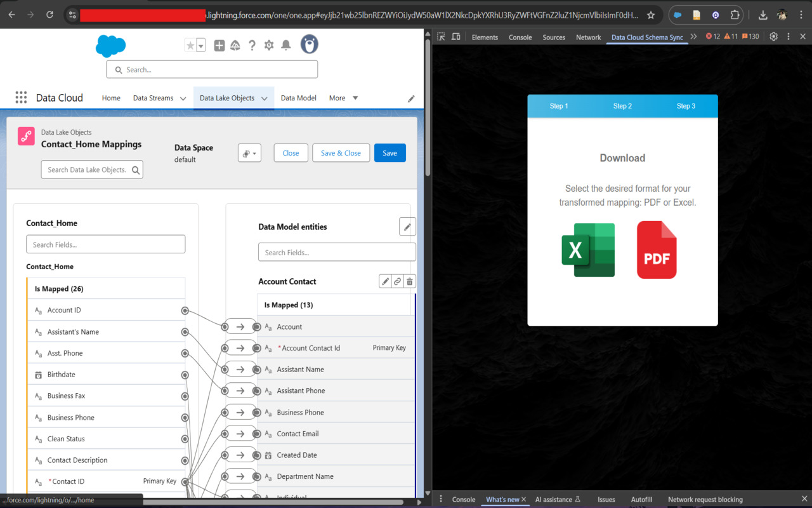This screenshot has height=508, width=812.
Task: Click Save & Close button
Action: [x=341, y=153]
